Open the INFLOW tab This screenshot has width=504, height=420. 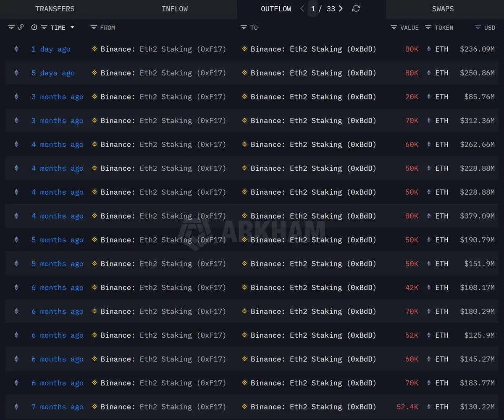click(175, 8)
